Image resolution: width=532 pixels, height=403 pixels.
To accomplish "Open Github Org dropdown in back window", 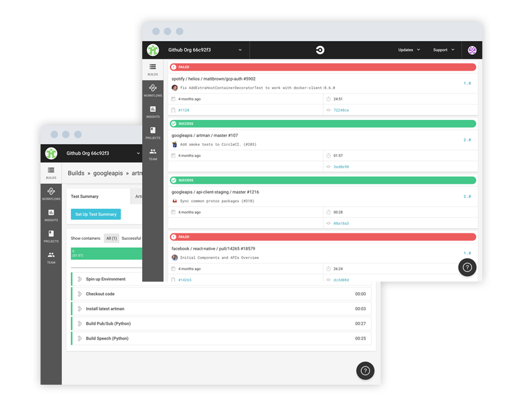I will click(x=103, y=154).
